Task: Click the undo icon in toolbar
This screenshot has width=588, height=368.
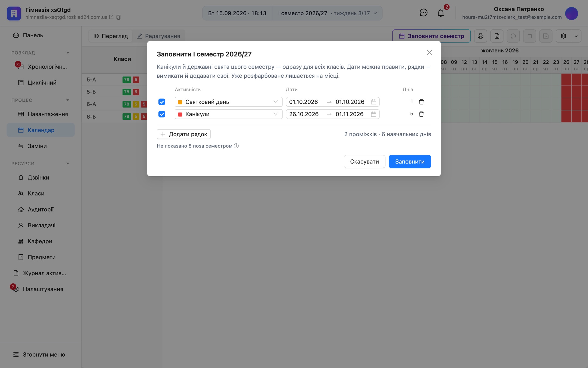Action: click(x=529, y=36)
